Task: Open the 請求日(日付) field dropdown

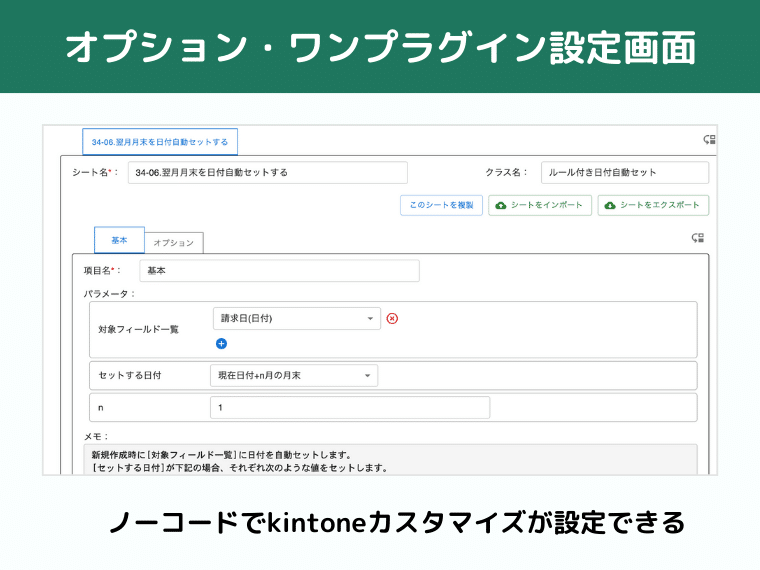Action: pyautogui.click(x=296, y=319)
